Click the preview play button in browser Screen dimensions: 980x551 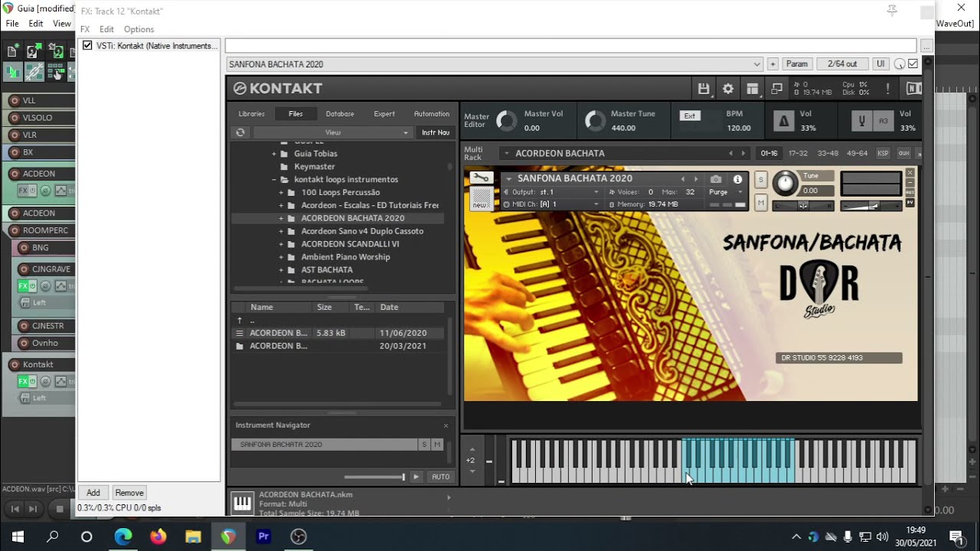pyautogui.click(x=416, y=477)
